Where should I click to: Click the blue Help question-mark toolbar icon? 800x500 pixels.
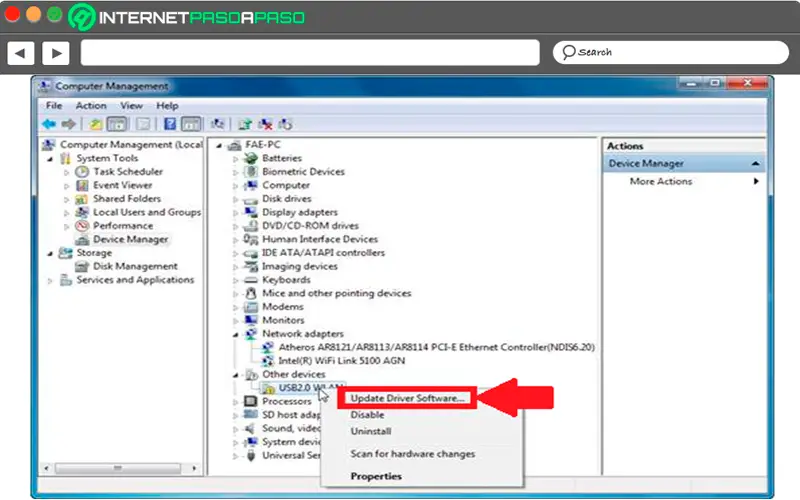click(x=170, y=124)
